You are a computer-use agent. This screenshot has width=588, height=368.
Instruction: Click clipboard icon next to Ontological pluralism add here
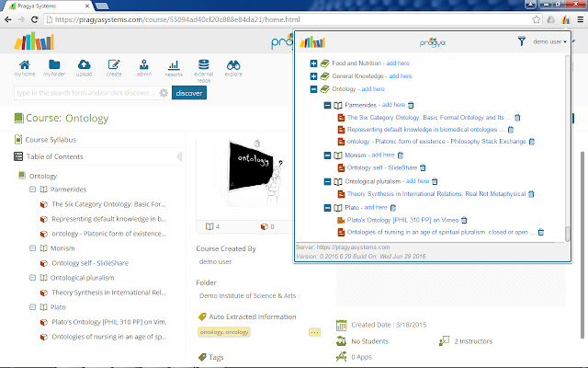435,181
